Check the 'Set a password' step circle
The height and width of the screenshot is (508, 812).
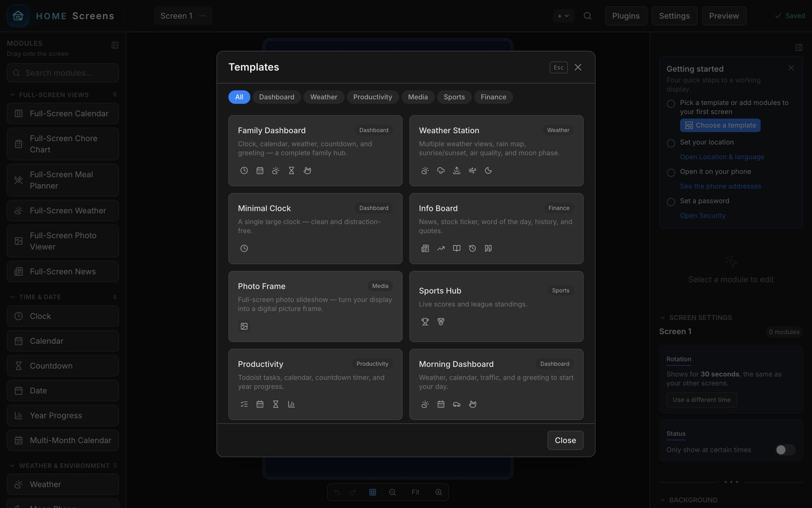pos(671,202)
